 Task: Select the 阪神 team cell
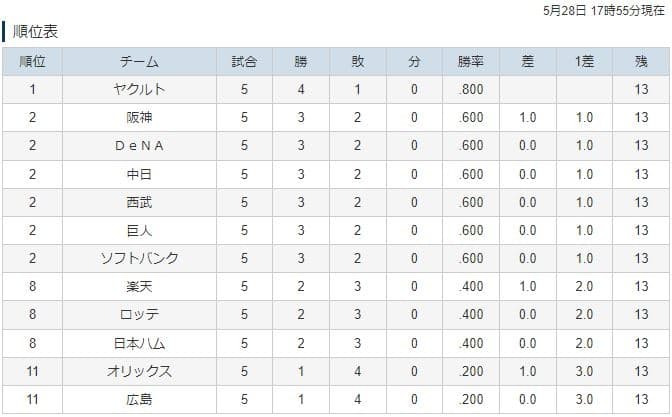tap(139, 117)
